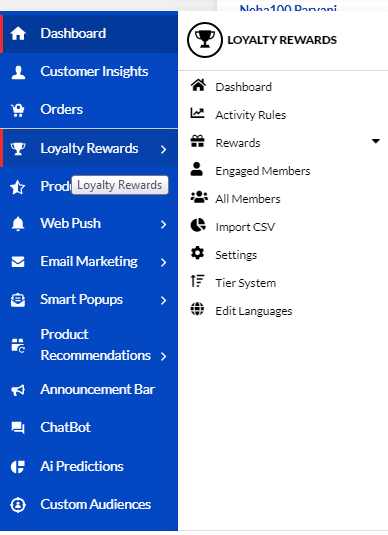Open Announcement Bar sidebar item
The height and width of the screenshot is (535, 388).
click(89, 390)
